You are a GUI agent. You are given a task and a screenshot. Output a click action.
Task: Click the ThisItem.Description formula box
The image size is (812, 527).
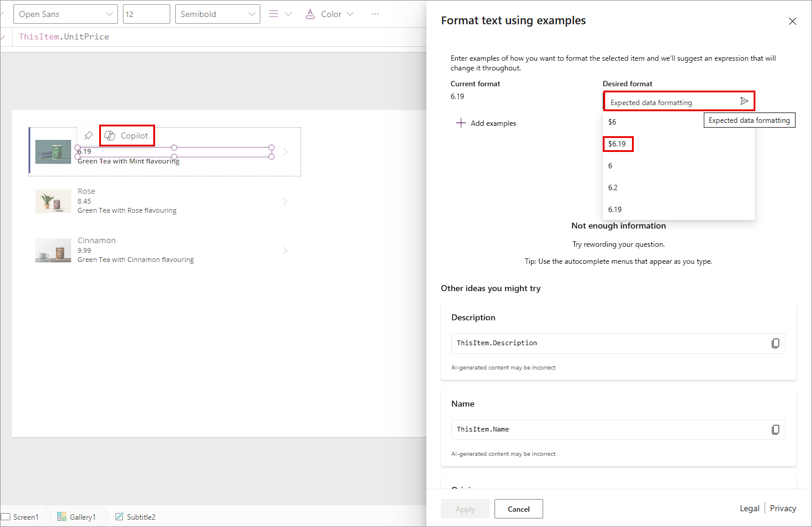tap(618, 343)
